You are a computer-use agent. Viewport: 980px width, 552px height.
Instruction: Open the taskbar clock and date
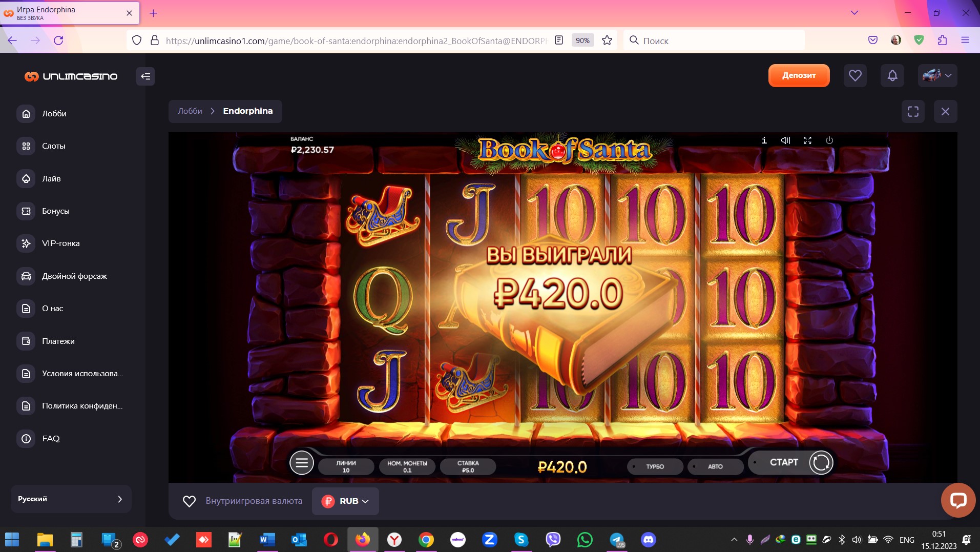pyautogui.click(x=939, y=540)
